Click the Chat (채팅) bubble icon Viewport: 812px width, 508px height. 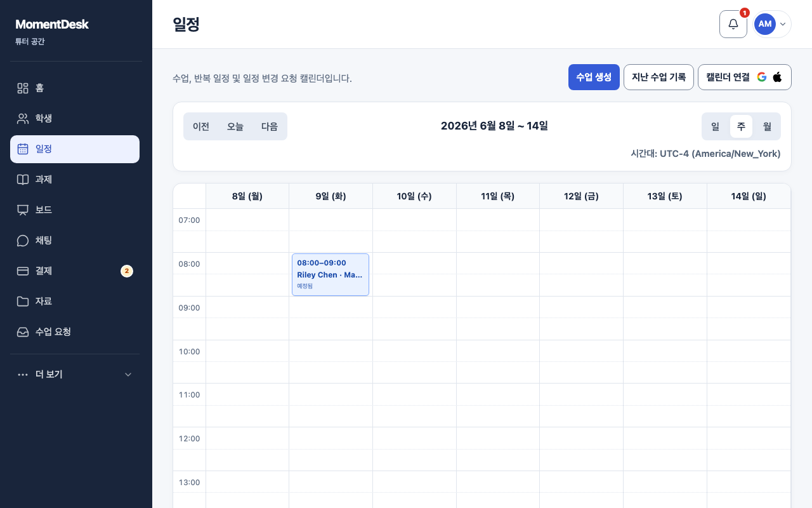click(23, 241)
